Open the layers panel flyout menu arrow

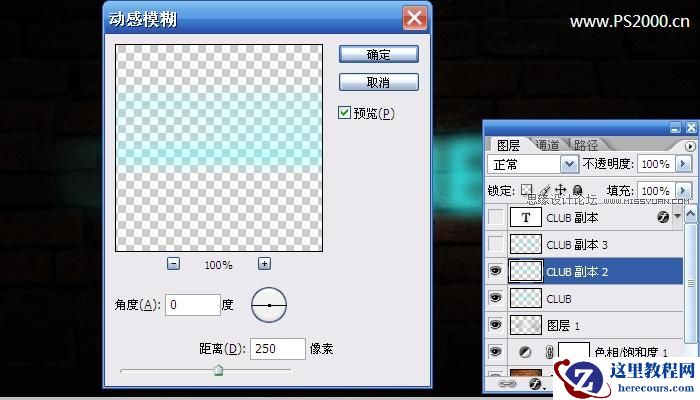click(x=690, y=146)
